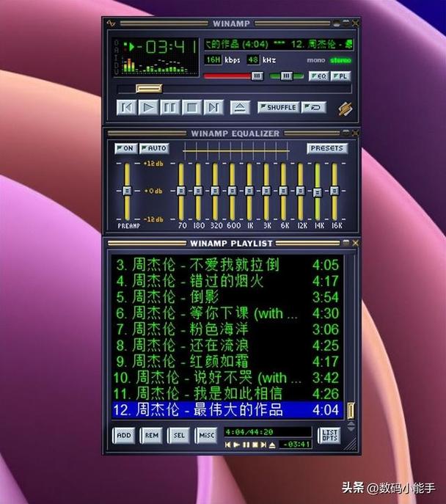Image resolution: width=446 pixels, height=504 pixels.
Task: Skip to next track in main window
Action: (x=213, y=107)
